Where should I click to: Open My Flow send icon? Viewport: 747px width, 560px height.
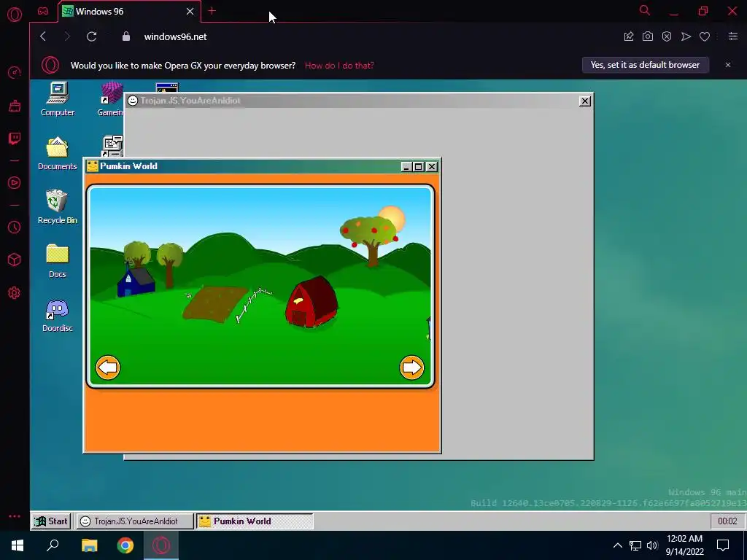click(686, 36)
